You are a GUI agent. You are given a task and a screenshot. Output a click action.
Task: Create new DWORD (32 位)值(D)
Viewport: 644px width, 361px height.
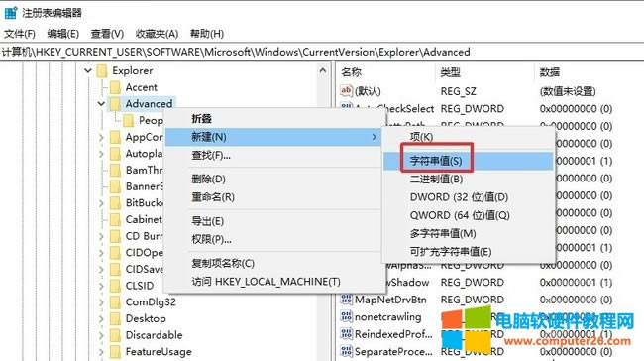(469, 197)
